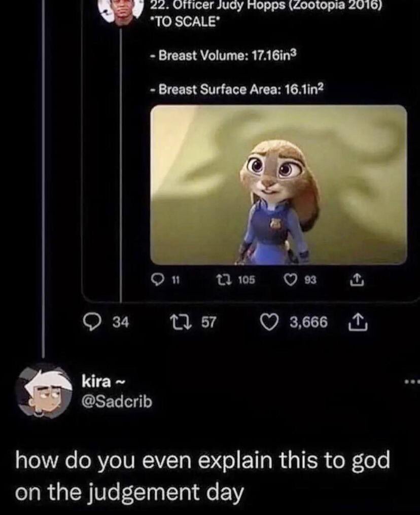This screenshot has width=420, height=515.
Task: Share the outer tweet via share icon
Action: [357, 322]
